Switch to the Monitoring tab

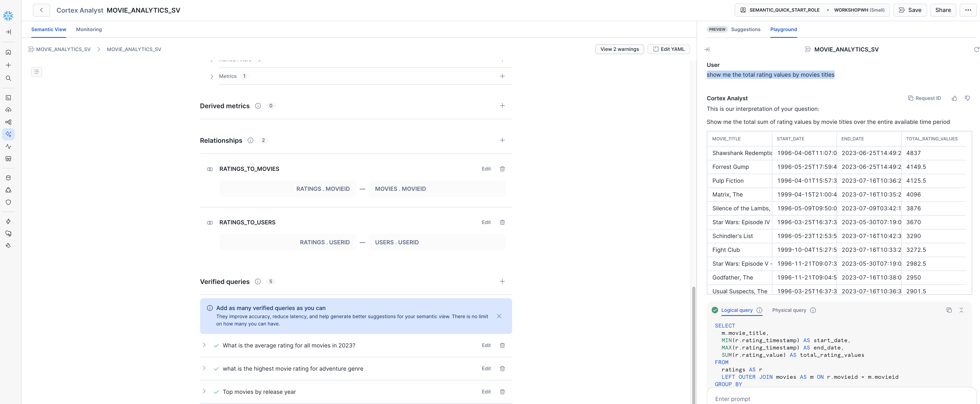click(89, 29)
